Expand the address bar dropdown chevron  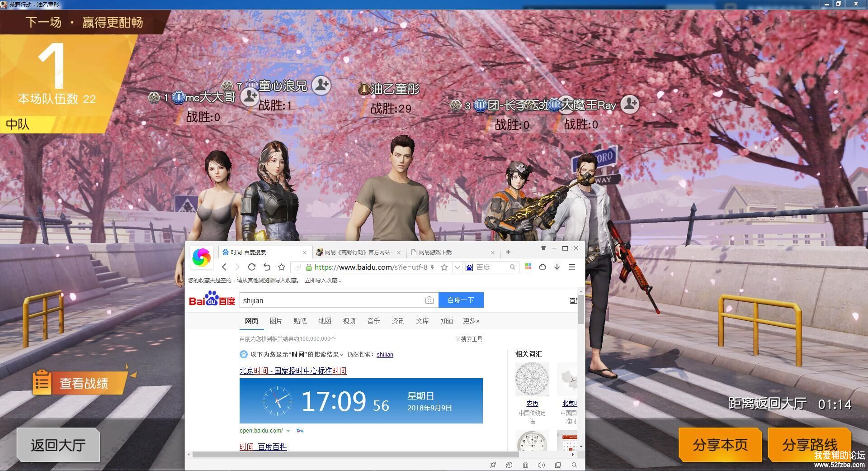[x=457, y=267]
